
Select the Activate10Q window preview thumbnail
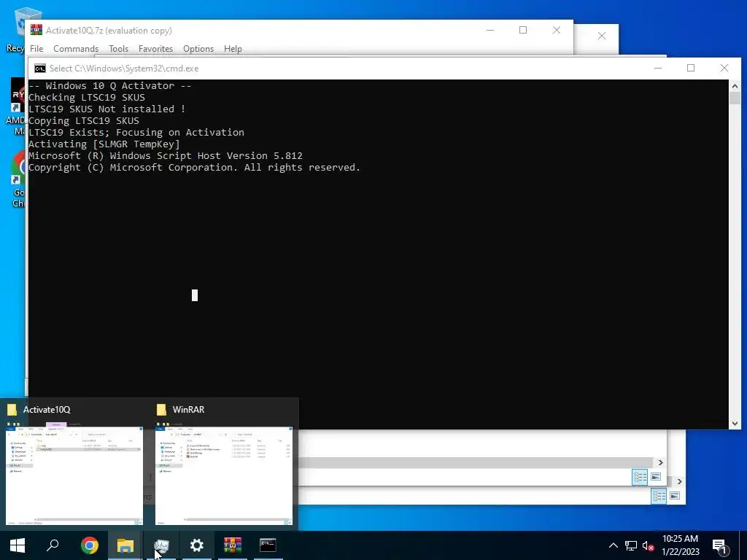click(74, 475)
